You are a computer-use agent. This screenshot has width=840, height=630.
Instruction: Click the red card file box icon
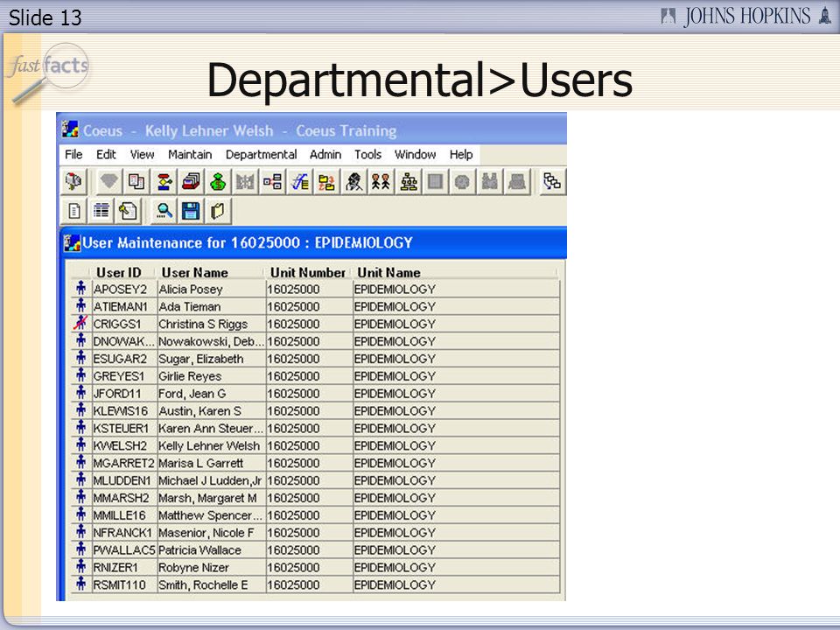pos(192,182)
